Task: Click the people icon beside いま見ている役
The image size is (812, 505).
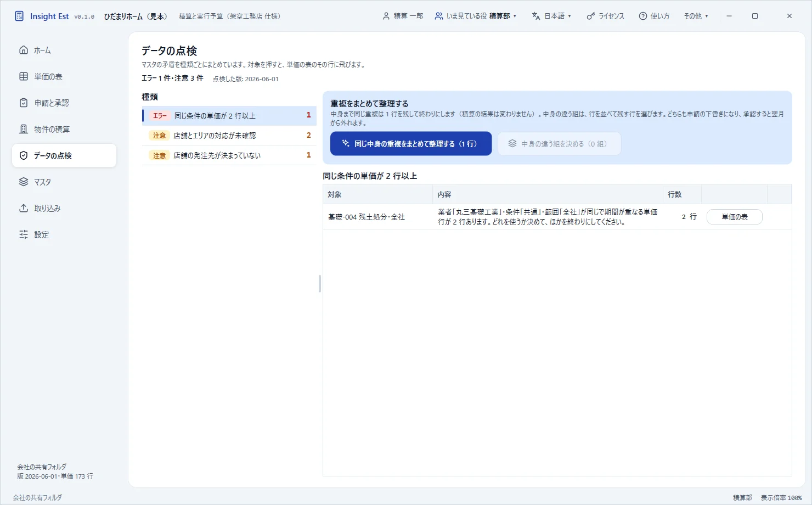Action: tap(439, 16)
